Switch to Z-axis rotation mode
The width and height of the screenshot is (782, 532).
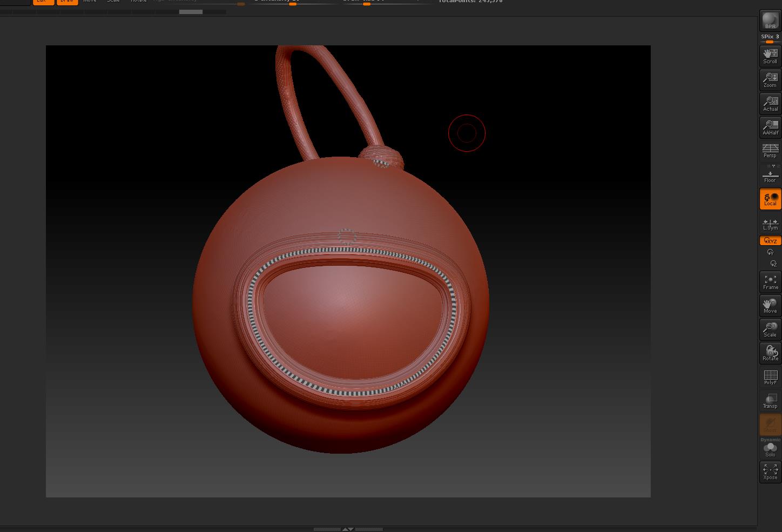tap(773, 264)
